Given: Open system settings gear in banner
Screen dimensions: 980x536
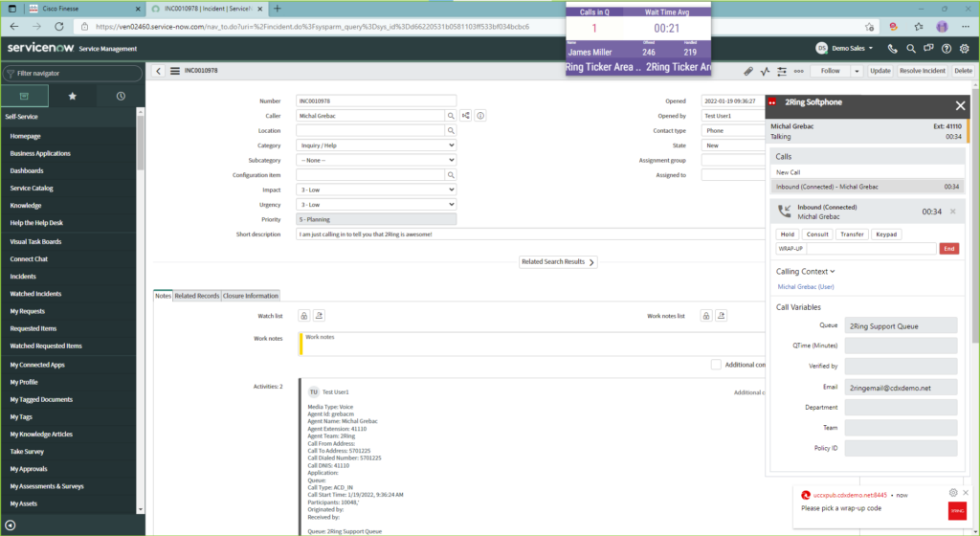Looking at the screenshot, I should point(965,48).
